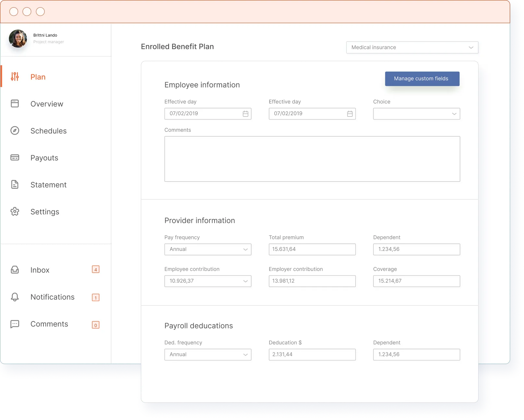The width and height of the screenshot is (524, 420).
Task: Open the calendar picker for second Effective day
Action: click(350, 114)
